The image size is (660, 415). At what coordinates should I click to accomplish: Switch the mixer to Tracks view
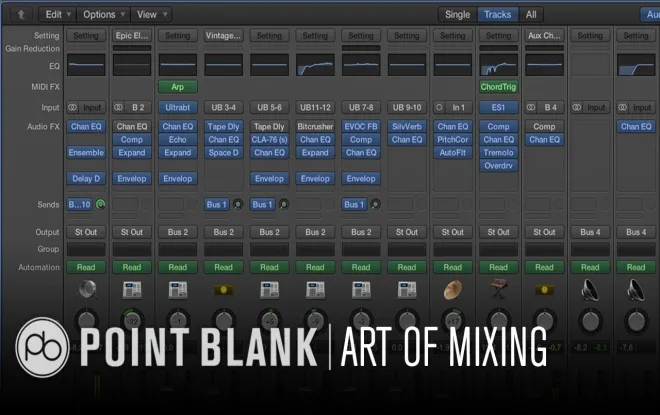click(498, 15)
